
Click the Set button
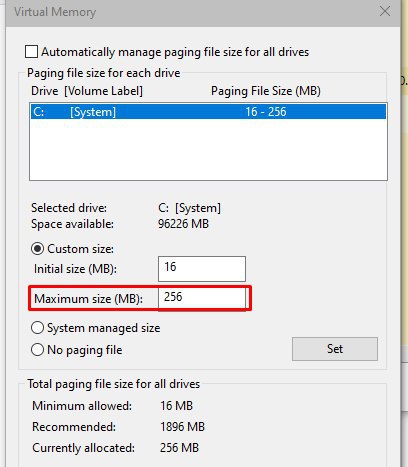point(335,349)
